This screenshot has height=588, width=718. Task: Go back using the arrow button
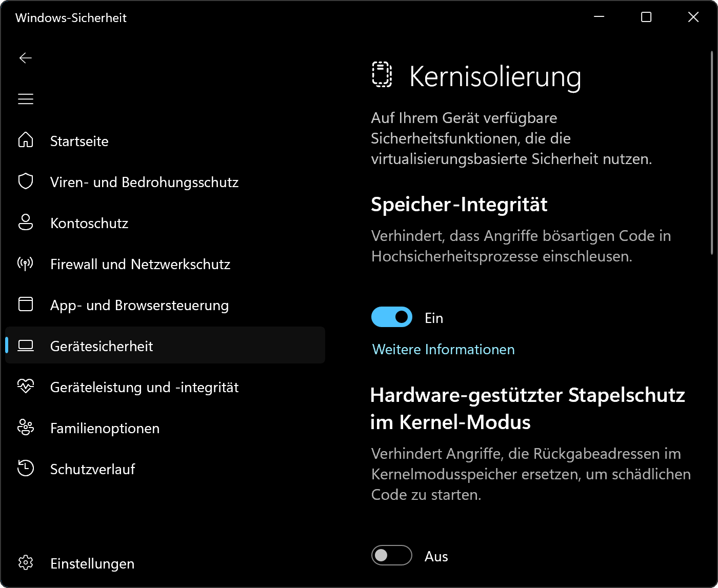click(x=25, y=58)
